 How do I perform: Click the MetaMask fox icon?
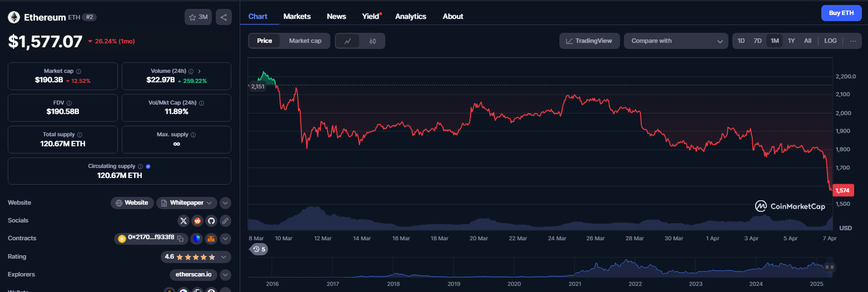pyautogui.click(x=211, y=239)
